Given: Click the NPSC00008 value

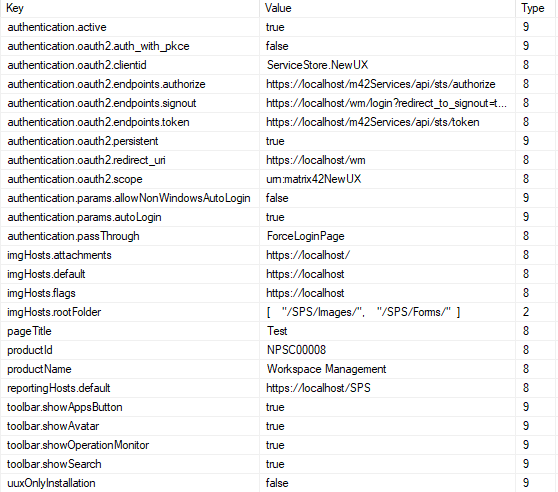Looking at the screenshot, I should point(296,350).
